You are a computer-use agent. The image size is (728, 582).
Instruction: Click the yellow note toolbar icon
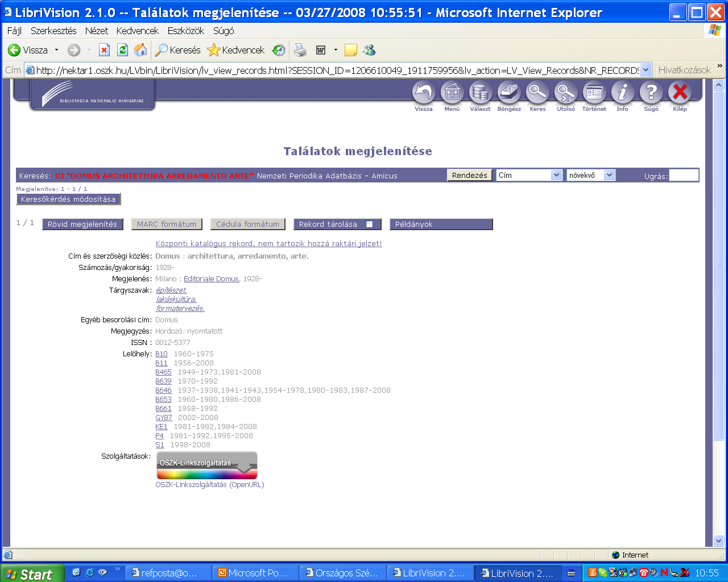pyautogui.click(x=351, y=50)
